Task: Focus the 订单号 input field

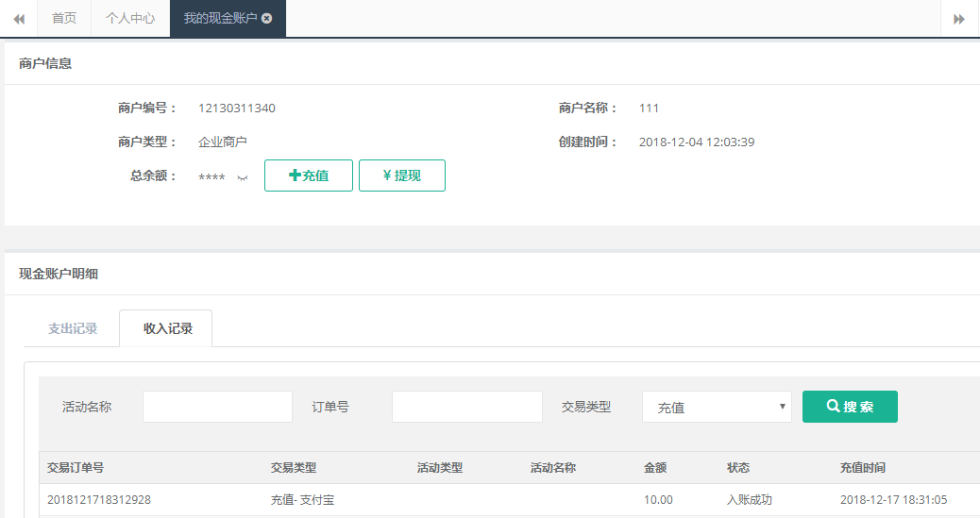Action: 467,407
